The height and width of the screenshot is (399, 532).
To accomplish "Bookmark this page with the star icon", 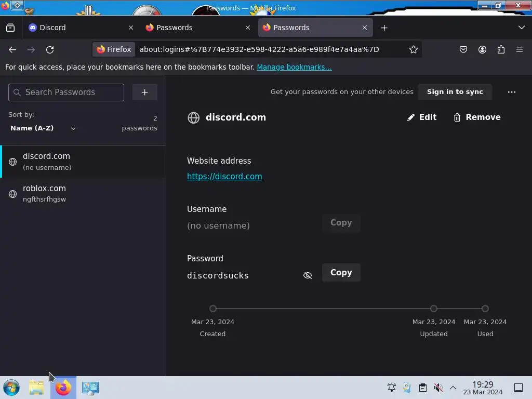I will coord(413,49).
